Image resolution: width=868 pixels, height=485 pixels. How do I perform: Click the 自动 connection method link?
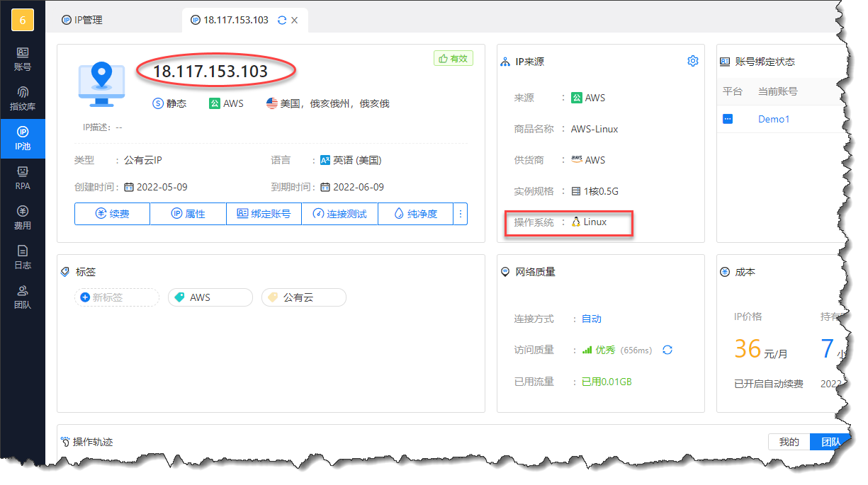[x=591, y=319]
